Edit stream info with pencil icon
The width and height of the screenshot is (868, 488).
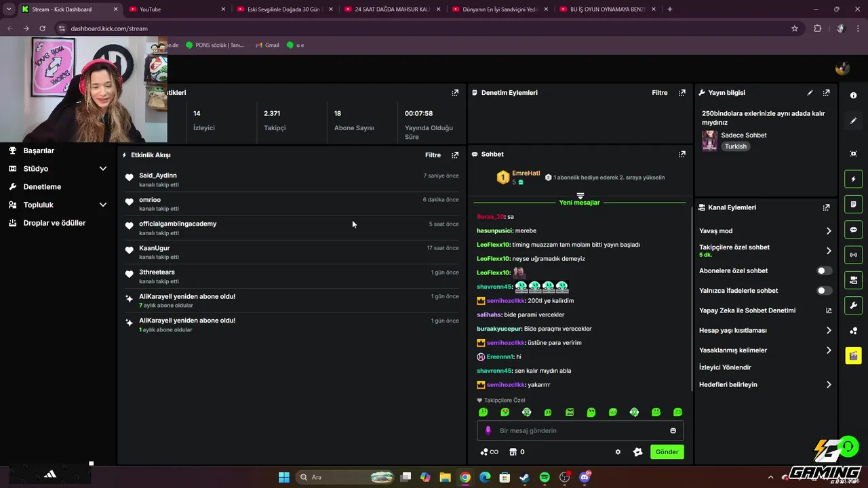click(810, 93)
